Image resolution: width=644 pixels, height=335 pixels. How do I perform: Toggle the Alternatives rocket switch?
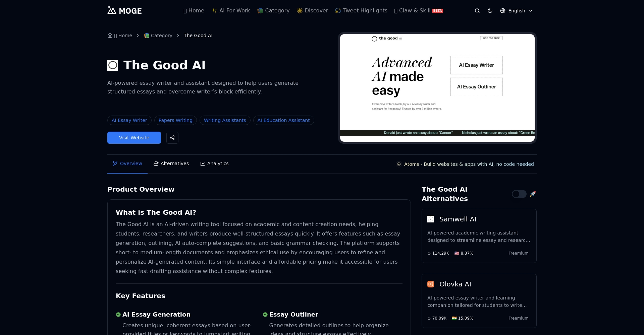click(x=519, y=194)
